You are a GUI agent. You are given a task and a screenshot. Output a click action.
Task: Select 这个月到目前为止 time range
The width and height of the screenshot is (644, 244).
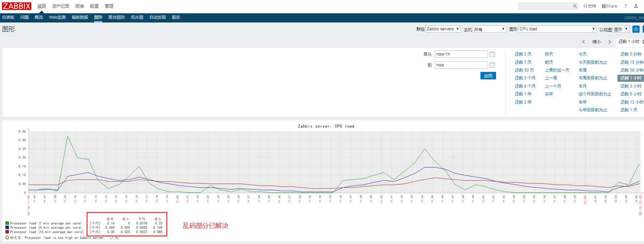595,94
